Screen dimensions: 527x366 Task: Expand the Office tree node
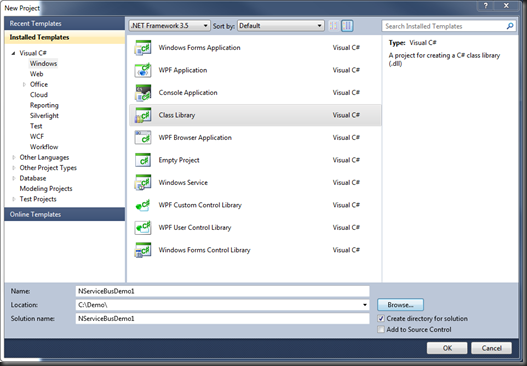[x=24, y=84]
